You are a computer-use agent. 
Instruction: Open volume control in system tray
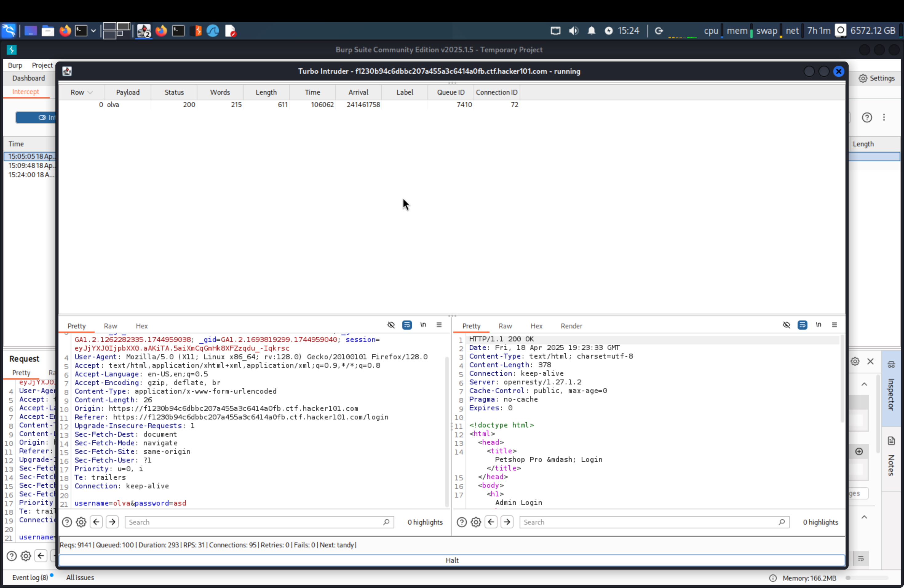tap(573, 31)
